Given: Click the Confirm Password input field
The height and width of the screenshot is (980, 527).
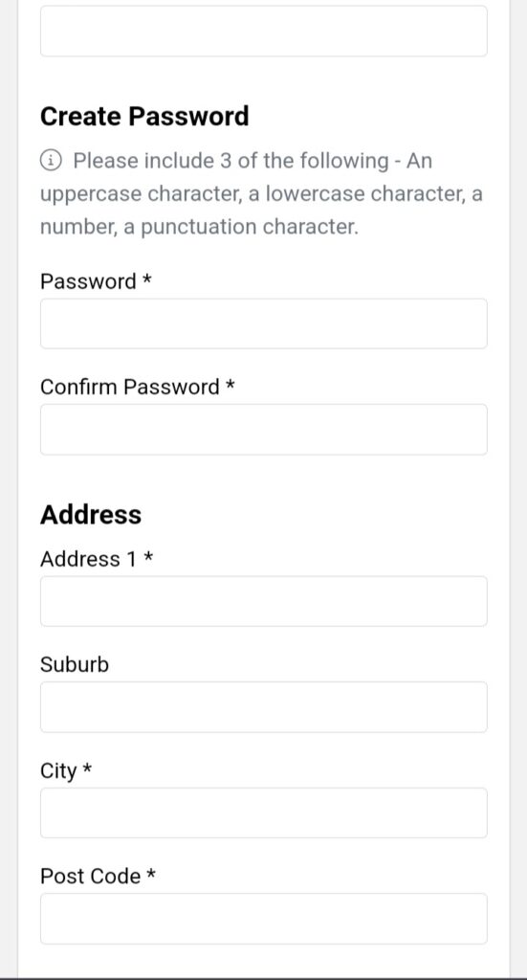Looking at the screenshot, I should (x=264, y=430).
